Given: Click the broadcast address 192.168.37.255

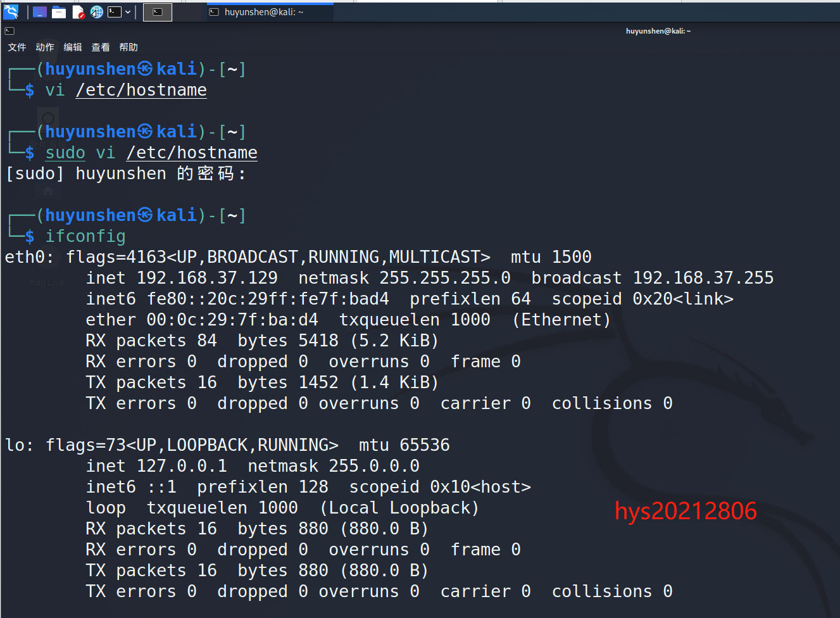Looking at the screenshot, I should 703,278.
